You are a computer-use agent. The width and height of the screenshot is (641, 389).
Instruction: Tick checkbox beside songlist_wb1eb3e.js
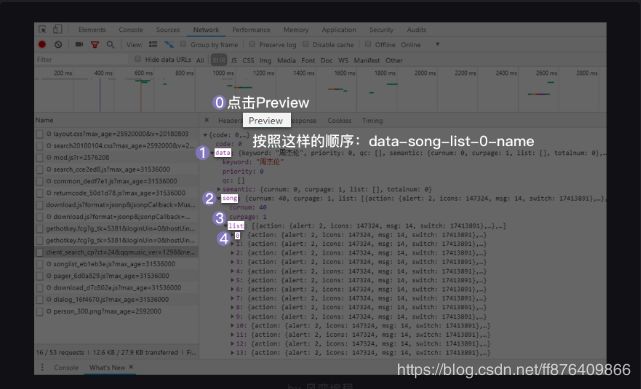40,264
